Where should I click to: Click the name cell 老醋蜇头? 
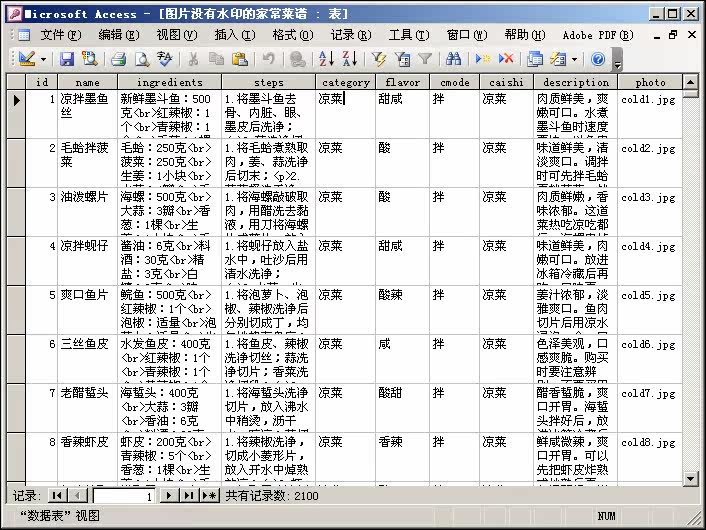point(87,408)
